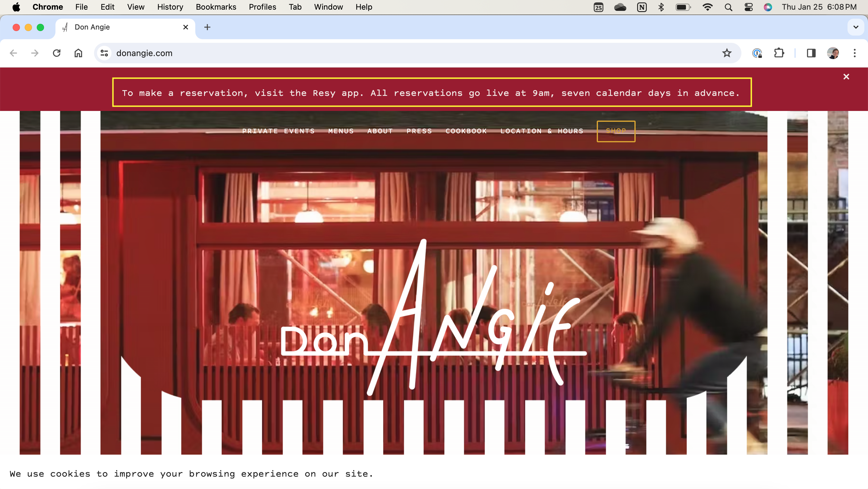Open the Chrome profile avatar

833,53
